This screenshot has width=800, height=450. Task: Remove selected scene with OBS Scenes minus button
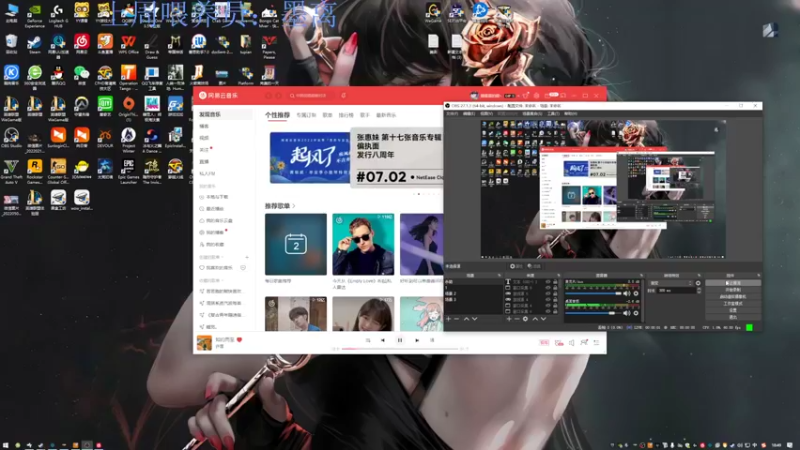click(x=457, y=319)
